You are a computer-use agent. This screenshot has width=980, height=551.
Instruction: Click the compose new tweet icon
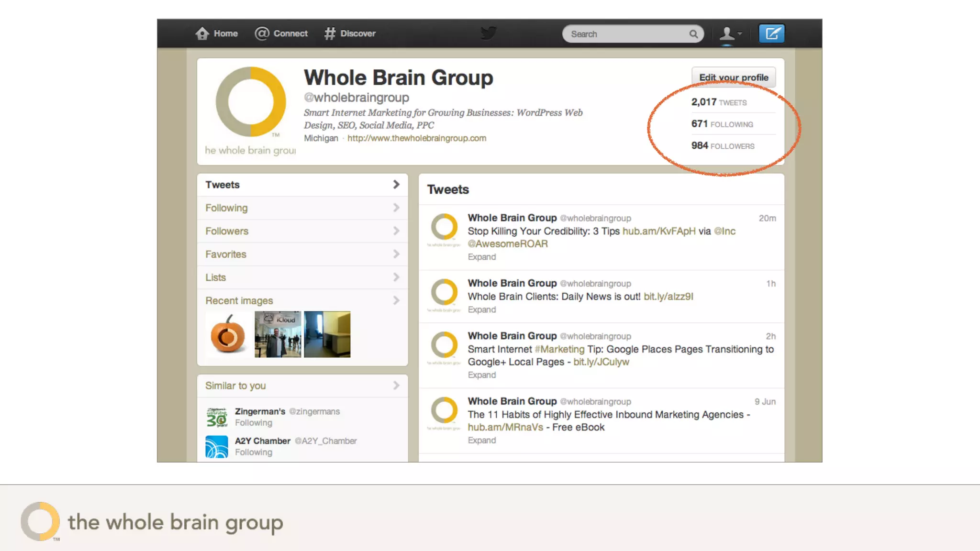point(771,33)
